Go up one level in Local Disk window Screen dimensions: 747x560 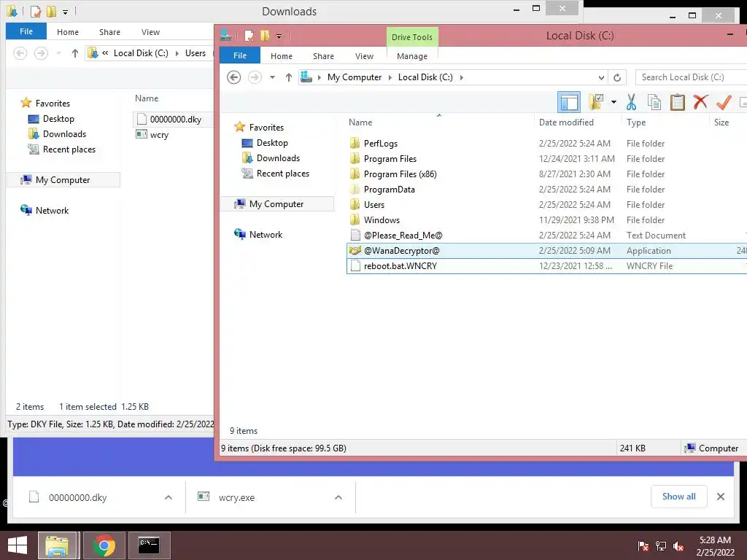click(x=288, y=77)
